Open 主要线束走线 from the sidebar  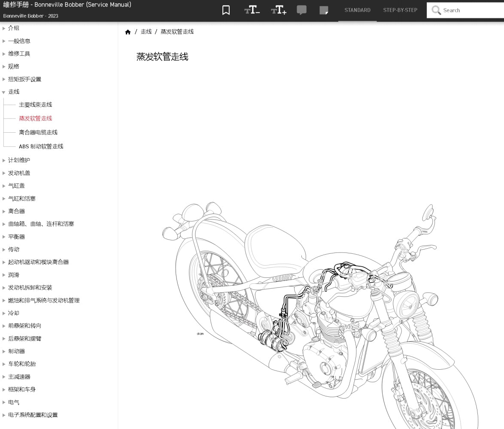pyautogui.click(x=35, y=104)
